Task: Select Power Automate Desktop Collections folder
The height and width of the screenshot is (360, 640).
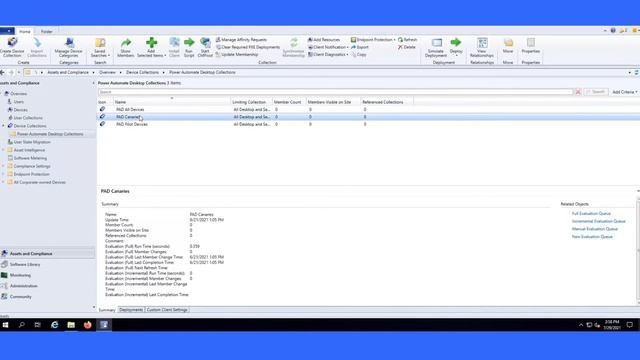Action: point(50,134)
